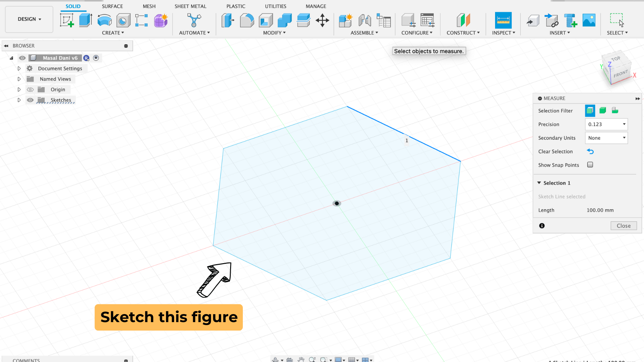Image resolution: width=644 pixels, height=362 pixels.
Task: Click the Insert Fastener icon
Action: pyautogui.click(x=570, y=20)
